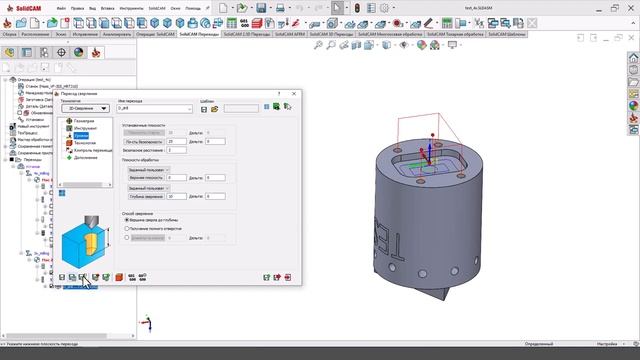Open the SolidCAM menu in the menu bar
The image size is (640, 360).
157,8
